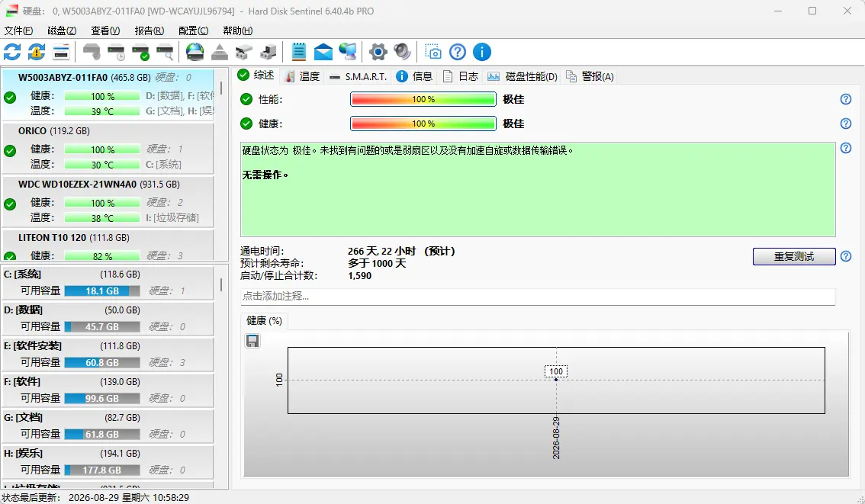Viewport: 865px width, 504px height.
Task: Click the question mark help toolbar icon
Action: (x=458, y=53)
